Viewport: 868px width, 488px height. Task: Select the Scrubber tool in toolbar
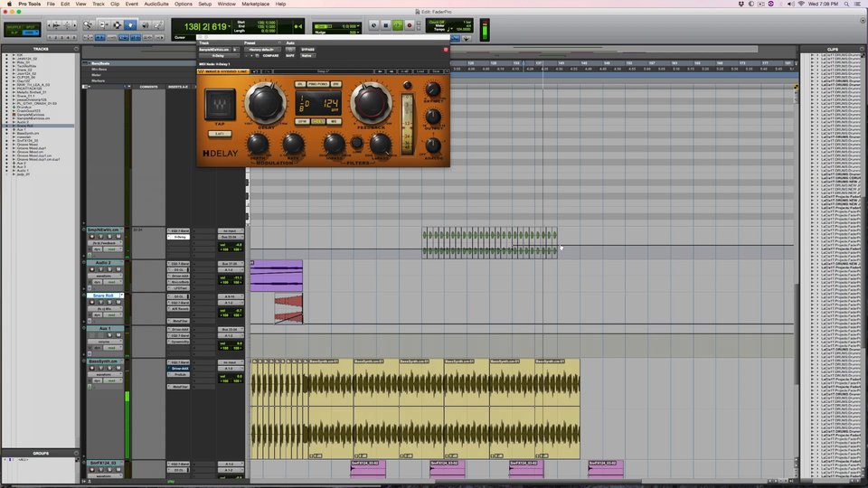tap(144, 25)
